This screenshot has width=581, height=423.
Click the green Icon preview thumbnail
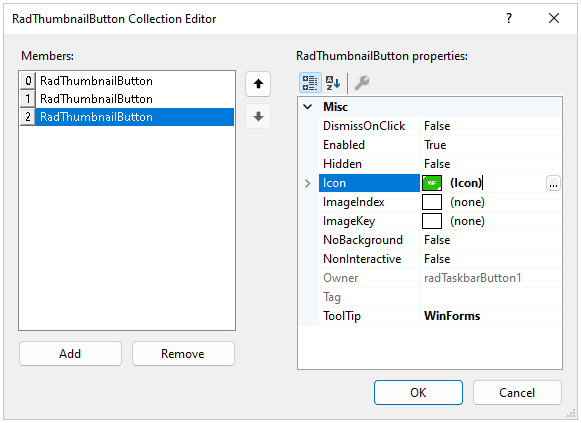click(x=432, y=183)
